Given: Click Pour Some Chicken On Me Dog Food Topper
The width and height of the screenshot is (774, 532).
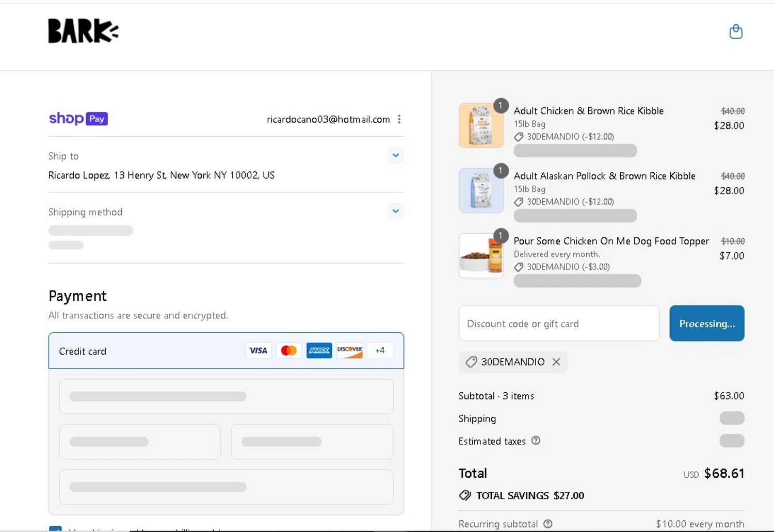Looking at the screenshot, I should tap(611, 241).
